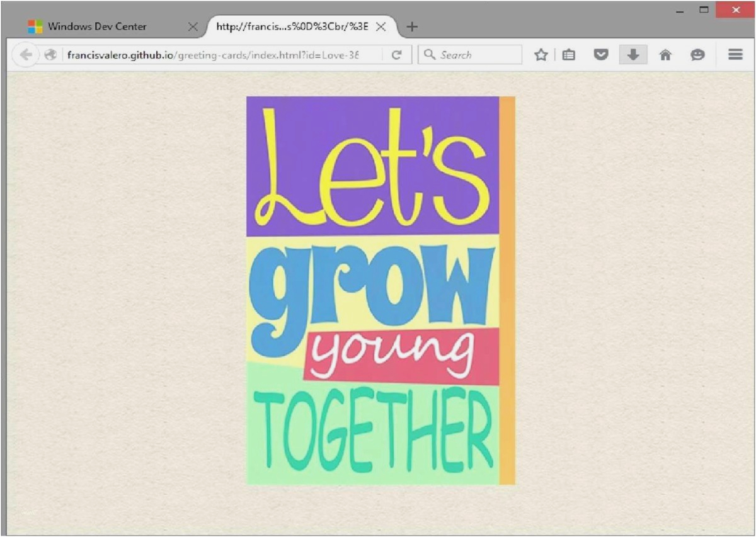Open the hamburger menu
Image resolution: width=756 pixels, height=537 pixels.
pos(735,55)
